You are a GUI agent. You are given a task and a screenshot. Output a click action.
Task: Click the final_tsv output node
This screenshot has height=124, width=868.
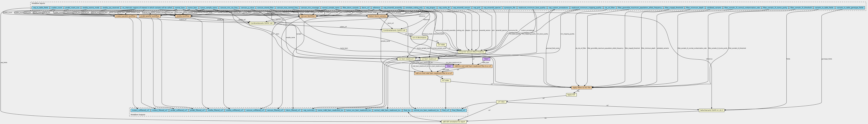407,110
